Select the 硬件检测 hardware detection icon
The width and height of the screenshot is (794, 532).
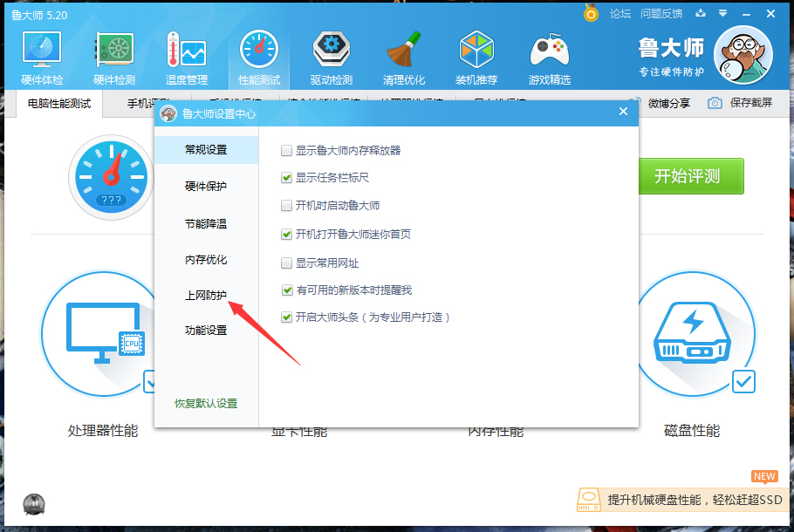pyautogui.click(x=114, y=56)
